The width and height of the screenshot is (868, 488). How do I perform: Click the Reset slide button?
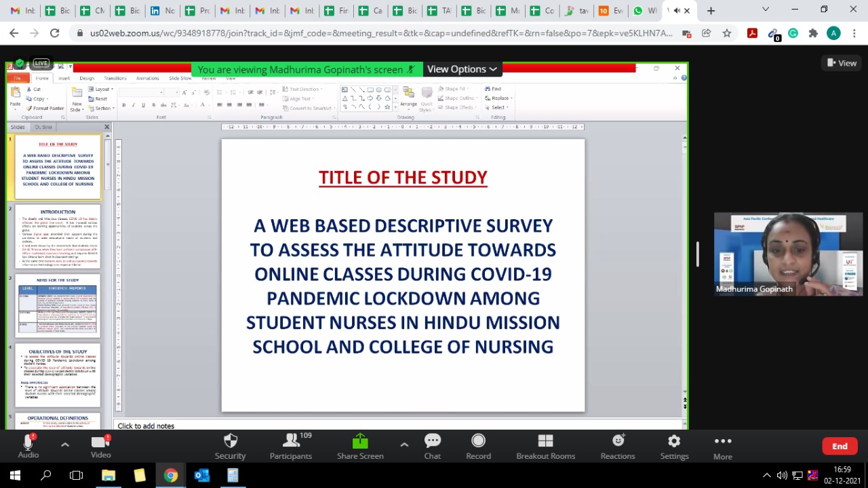98,98
